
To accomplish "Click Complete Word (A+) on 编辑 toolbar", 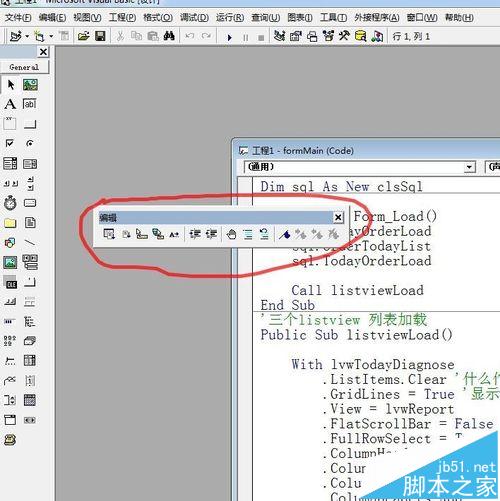I will click(x=174, y=234).
